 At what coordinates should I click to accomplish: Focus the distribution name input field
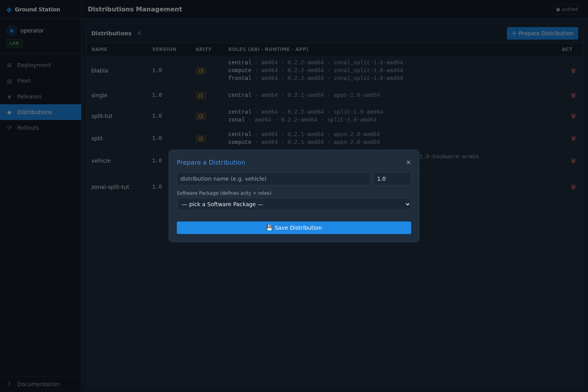[x=274, y=179]
